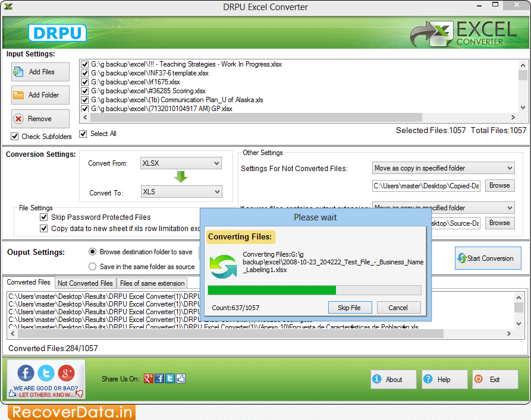Share on Google Plus small icon
The image size is (531, 420).
click(x=148, y=378)
